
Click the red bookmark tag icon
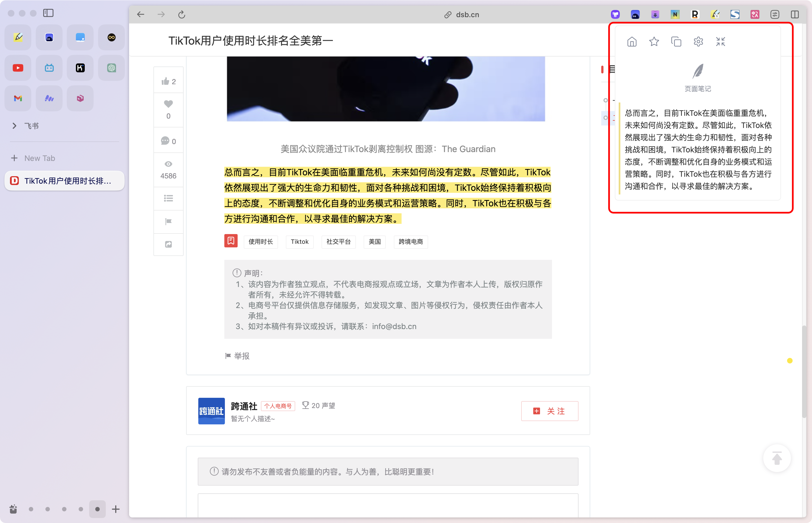tap(231, 241)
